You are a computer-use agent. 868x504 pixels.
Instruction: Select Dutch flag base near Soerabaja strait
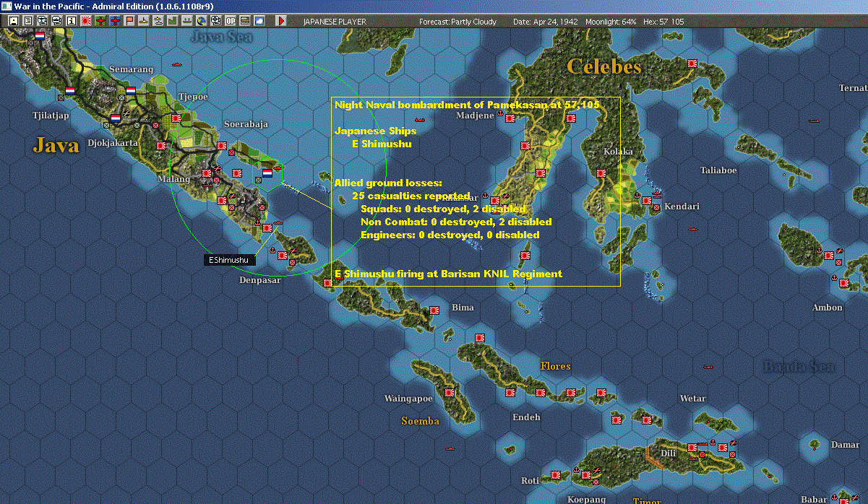[267, 173]
